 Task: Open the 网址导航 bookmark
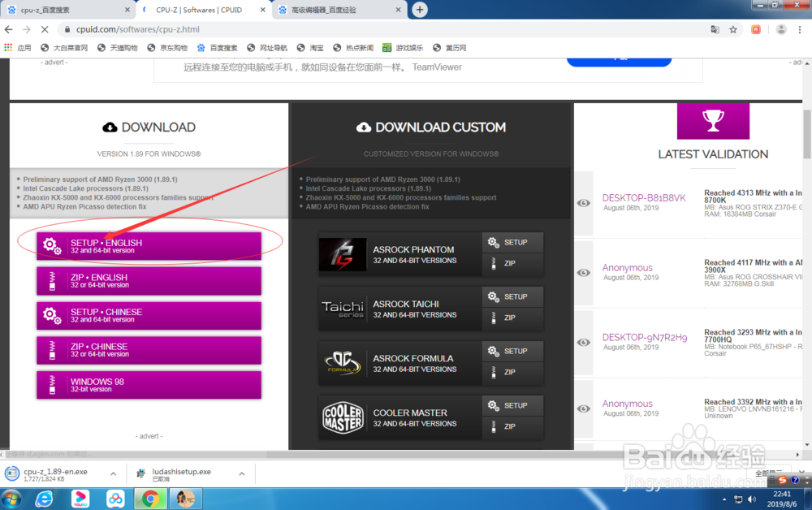pyautogui.click(x=267, y=48)
